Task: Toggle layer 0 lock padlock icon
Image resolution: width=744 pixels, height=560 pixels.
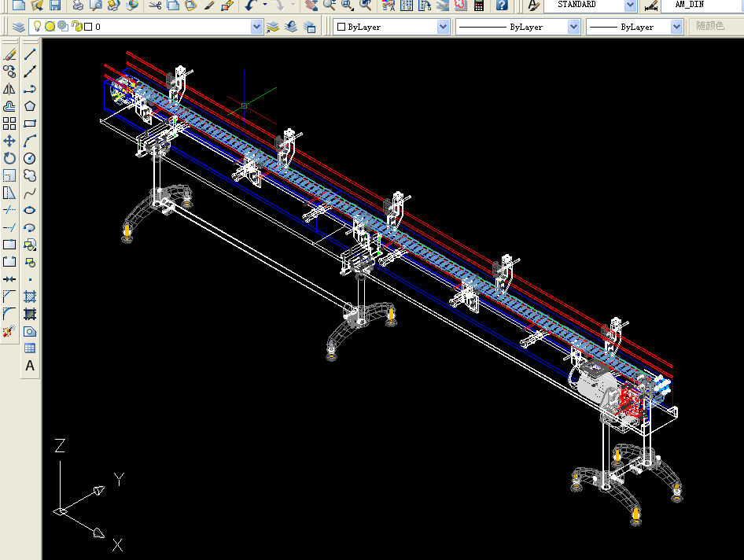Action: click(77, 27)
